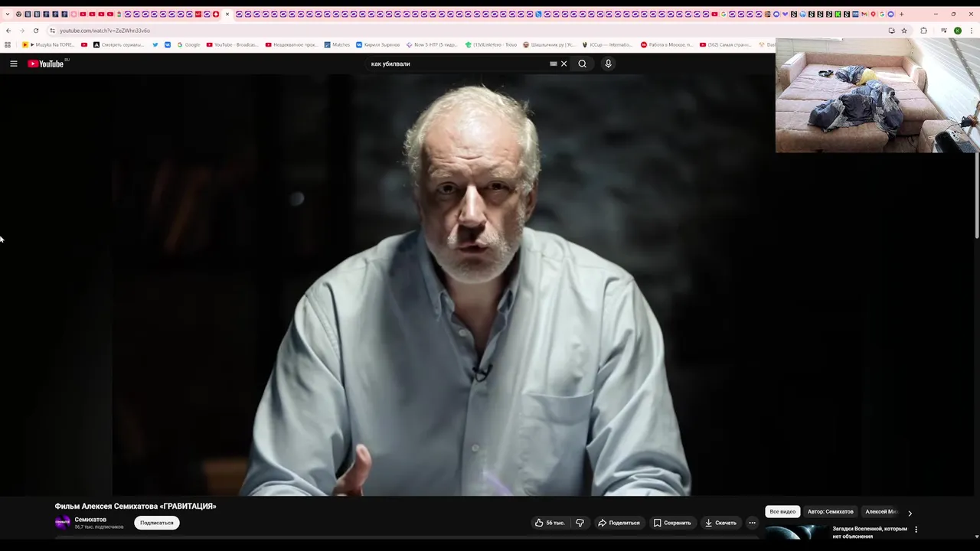Screen dimensions: 980x551
Task: Open the Matches bookmark
Action: click(x=337, y=44)
